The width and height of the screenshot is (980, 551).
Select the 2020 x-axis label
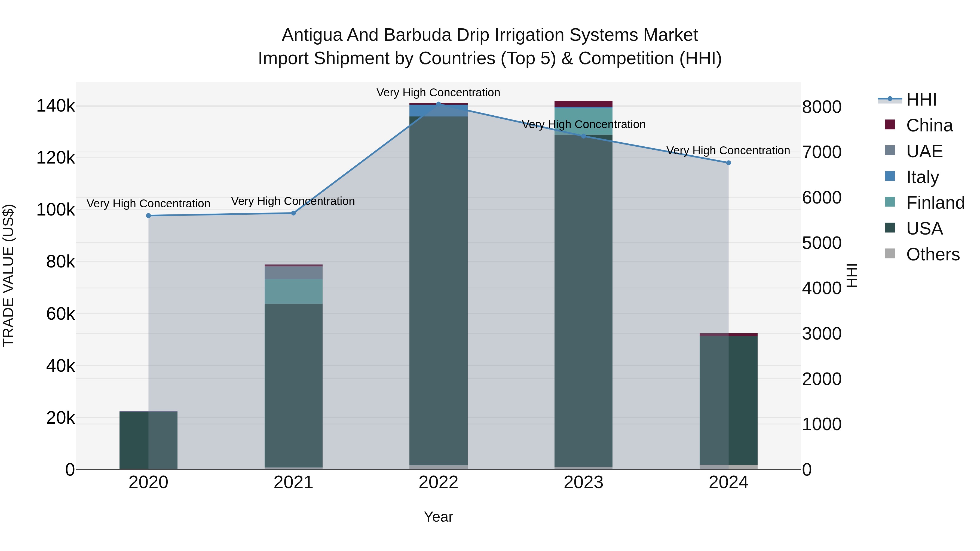[x=148, y=482]
